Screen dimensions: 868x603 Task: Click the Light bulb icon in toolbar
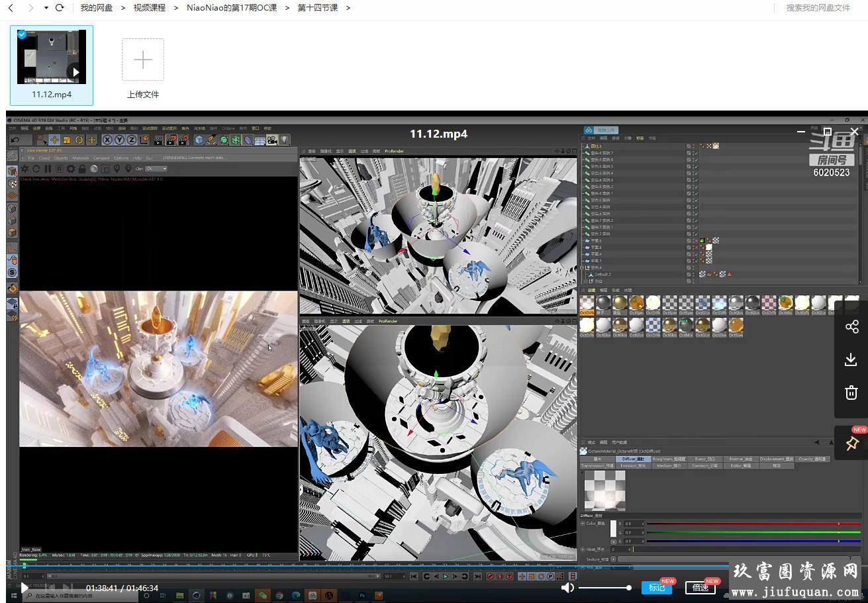pyautogui.click(x=284, y=140)
